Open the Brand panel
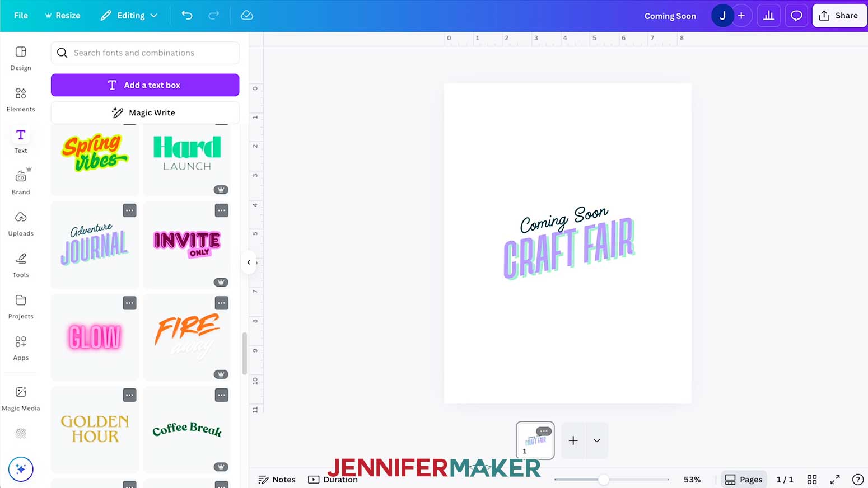The image size is (868, 488). 21,182
